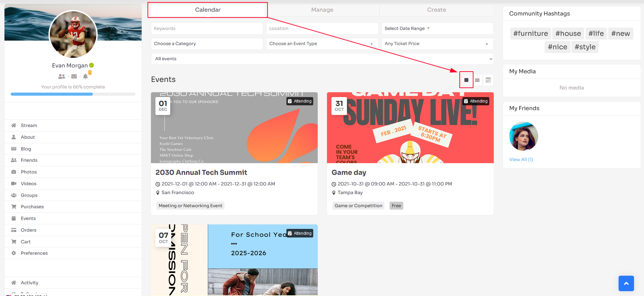Viewport: 644px width, 296px height.
Task: Click the Purchases cart icon
Action: click(x=14, y=207)
